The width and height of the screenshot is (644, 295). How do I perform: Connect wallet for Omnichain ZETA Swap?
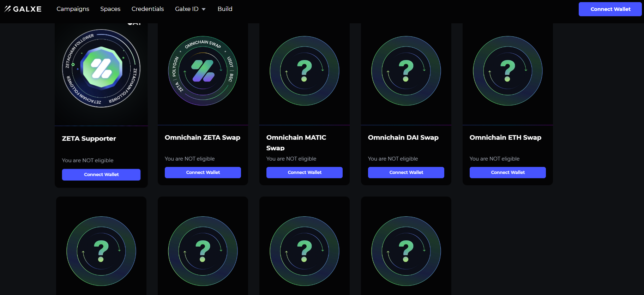203,173
